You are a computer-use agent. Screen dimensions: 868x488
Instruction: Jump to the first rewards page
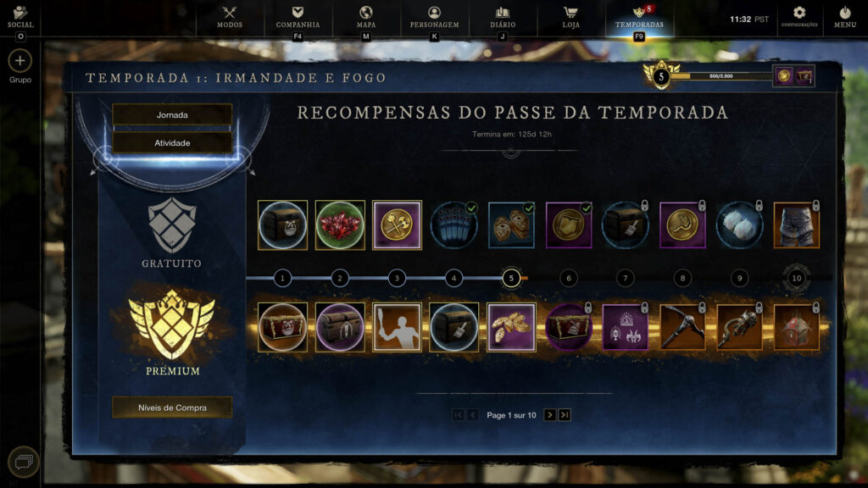coord(458,415)
